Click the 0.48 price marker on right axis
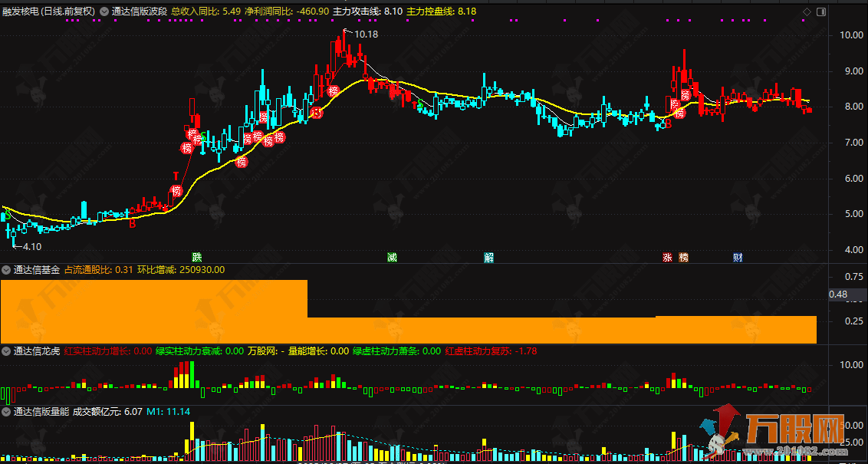Viewport: 868px width, 464px height. [x=840, y=295]
